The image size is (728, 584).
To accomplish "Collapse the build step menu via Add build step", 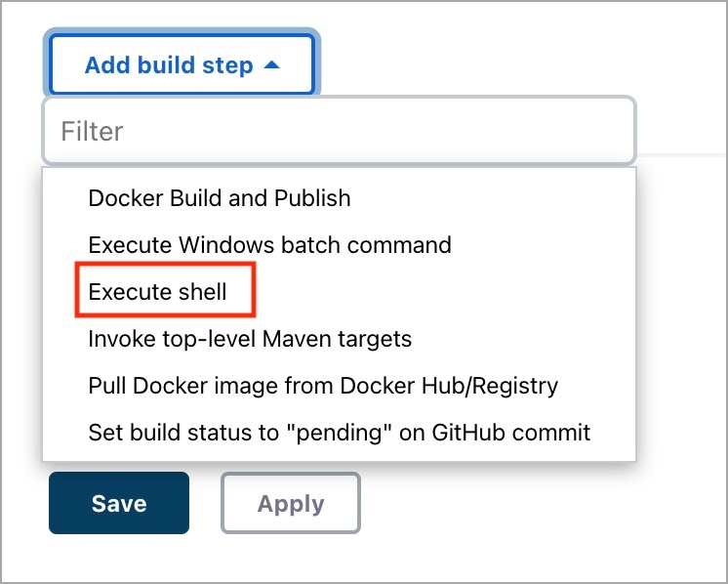I will click(182, 64).
